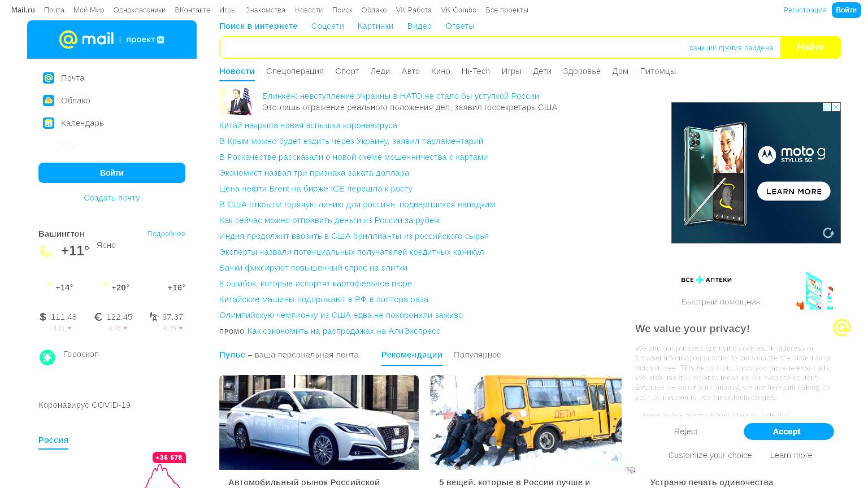
Task: Switch to the Дети tab
Action: [x=542, y=71]
